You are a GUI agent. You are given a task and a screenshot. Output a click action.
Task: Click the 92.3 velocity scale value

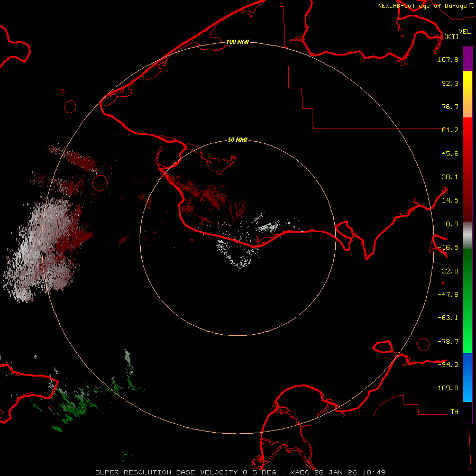pyautogui.click(x=450, y=83)
